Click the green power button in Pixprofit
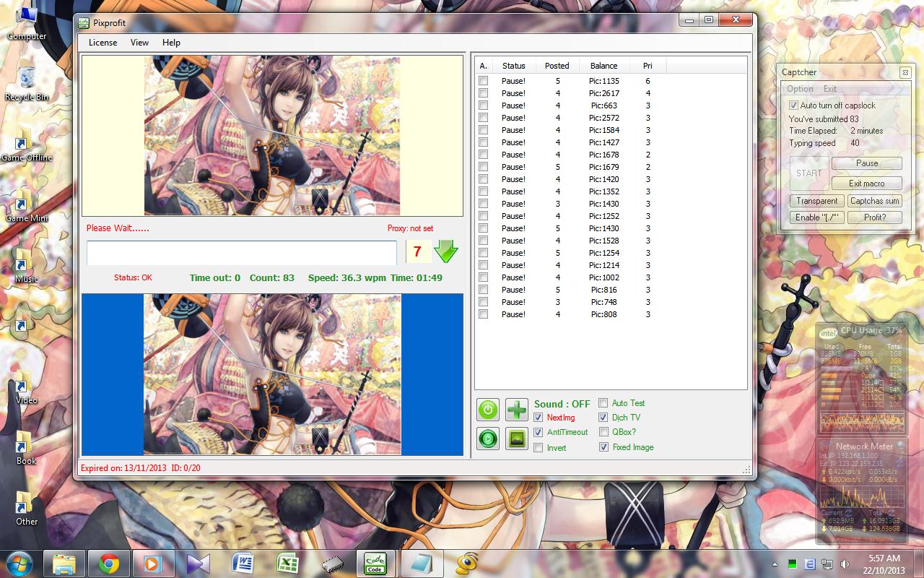Screen dimensions: 924x578 point(488,410)
